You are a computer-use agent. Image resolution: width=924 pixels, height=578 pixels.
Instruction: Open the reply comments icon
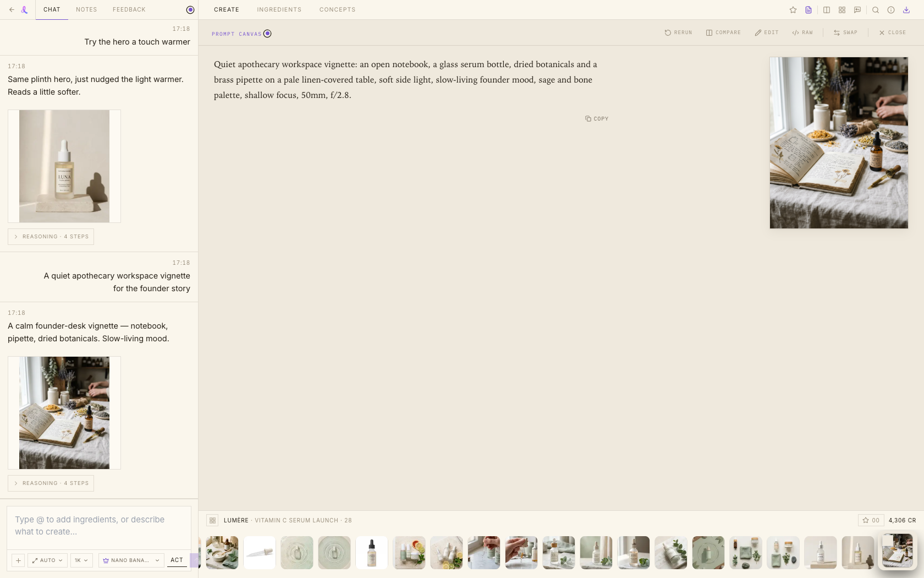pyautogui.click(x=857, y=10)
